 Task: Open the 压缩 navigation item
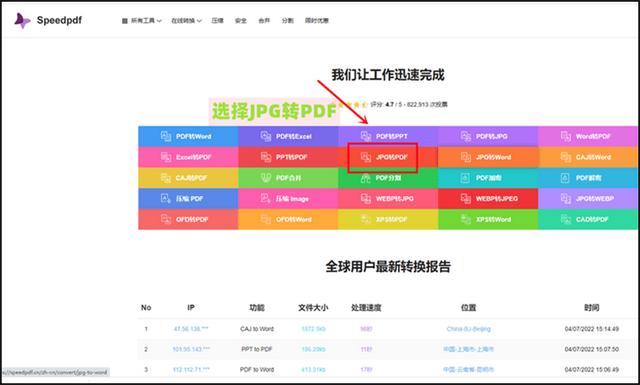click(x=218, y=20)
